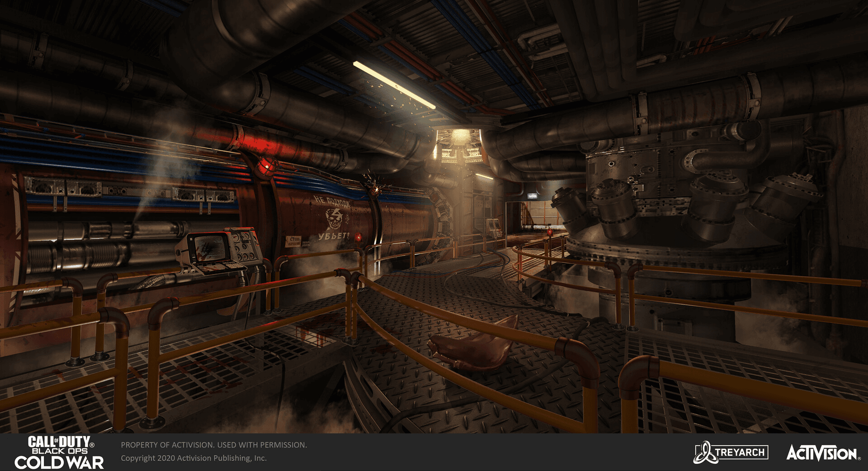Select the 'Copyright 2020 Activision Publishing, Inc.' line

pos(193,458)
